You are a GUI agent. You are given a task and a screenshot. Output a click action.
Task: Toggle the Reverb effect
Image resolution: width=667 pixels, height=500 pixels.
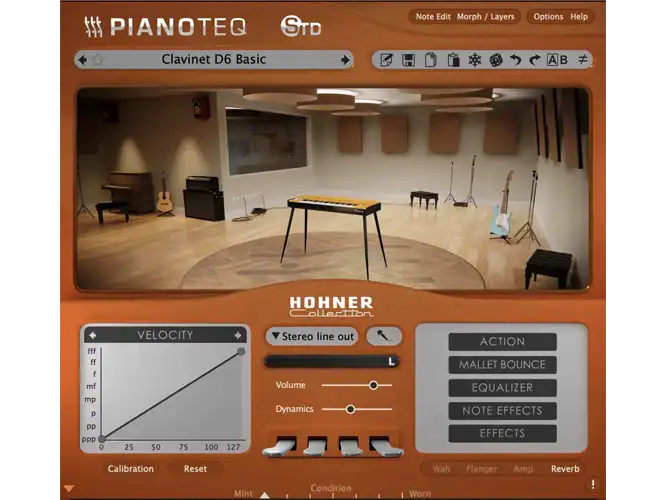pos(565,469)
